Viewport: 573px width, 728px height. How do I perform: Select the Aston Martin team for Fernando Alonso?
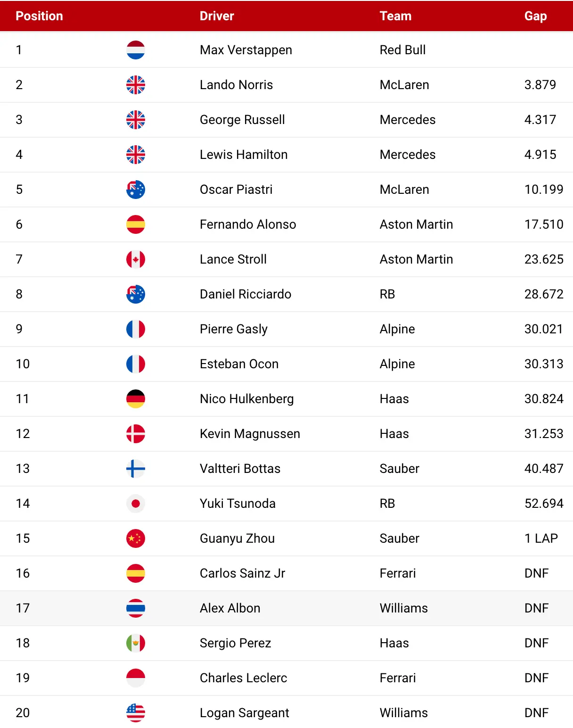click(417, 224)
